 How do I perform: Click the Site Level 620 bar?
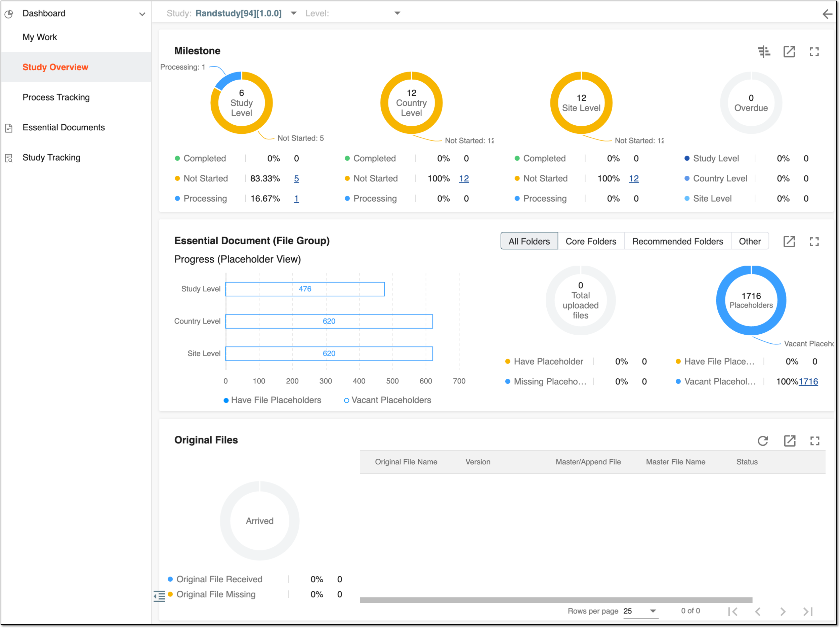point(329,353)
